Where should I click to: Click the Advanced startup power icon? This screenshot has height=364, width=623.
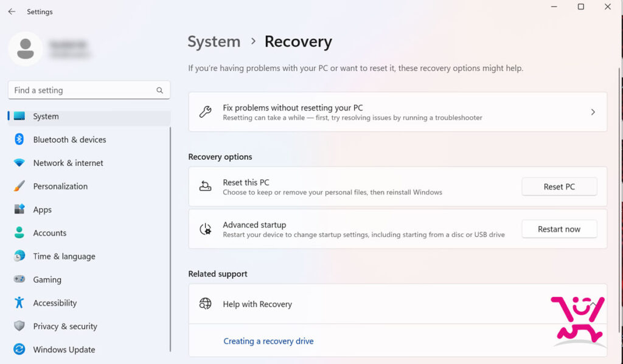tap(206, 229)
